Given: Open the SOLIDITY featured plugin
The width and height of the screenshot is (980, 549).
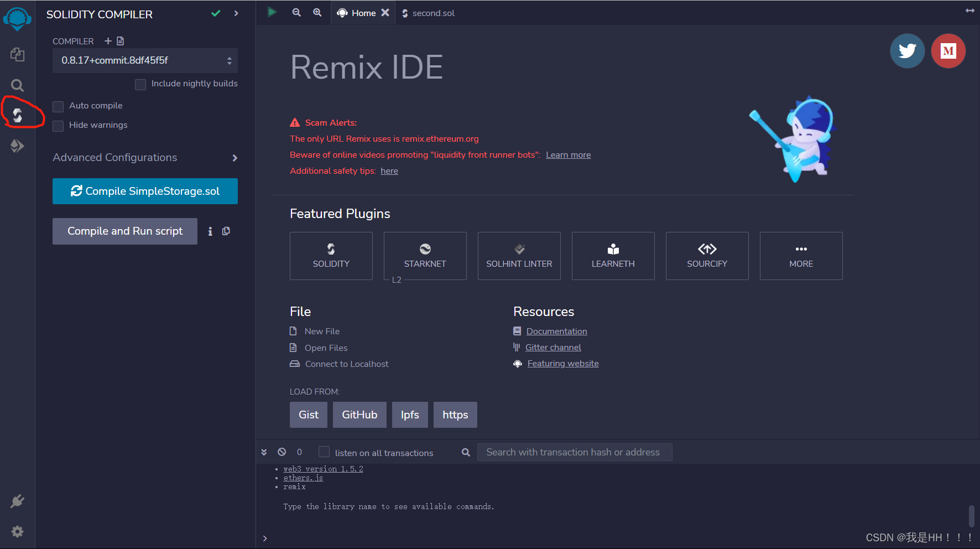Looking at the screenshot, I should pyautogui.click(x=331, y=256).
